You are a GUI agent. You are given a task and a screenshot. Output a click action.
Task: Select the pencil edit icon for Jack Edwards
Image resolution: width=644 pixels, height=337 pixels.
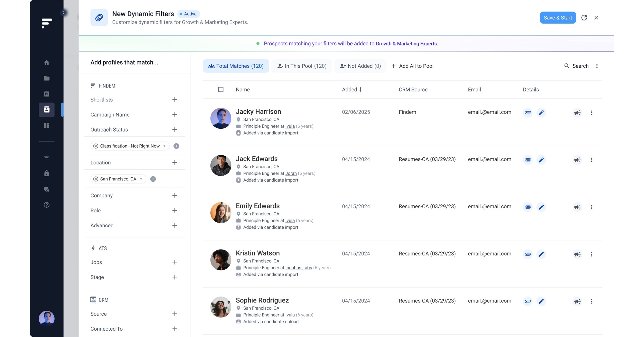coord(541,160)
